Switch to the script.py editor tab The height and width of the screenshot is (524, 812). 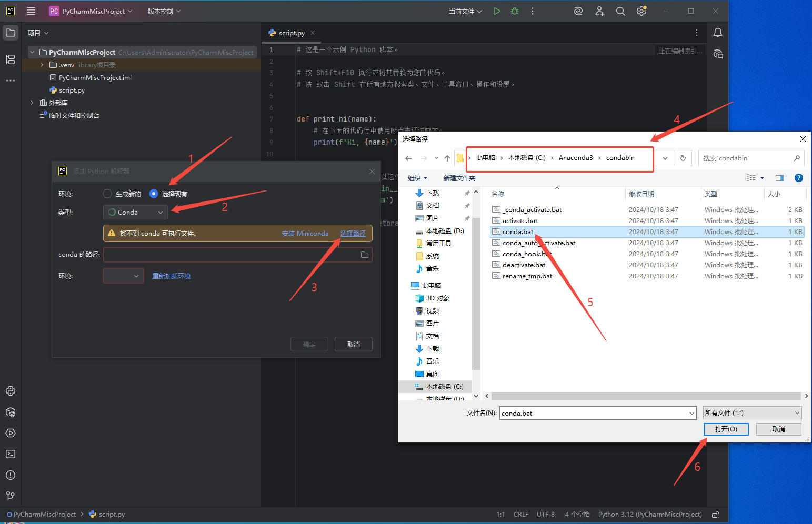pos(291,33)
